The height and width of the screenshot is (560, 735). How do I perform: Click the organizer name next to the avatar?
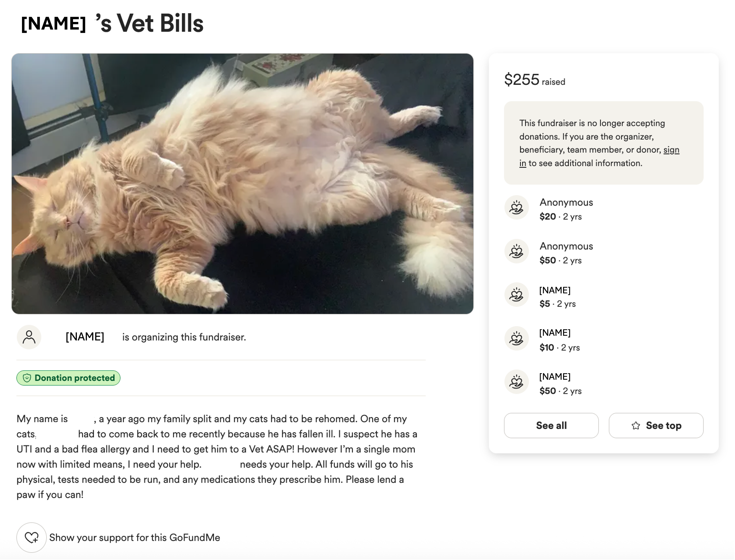[85, 337]
